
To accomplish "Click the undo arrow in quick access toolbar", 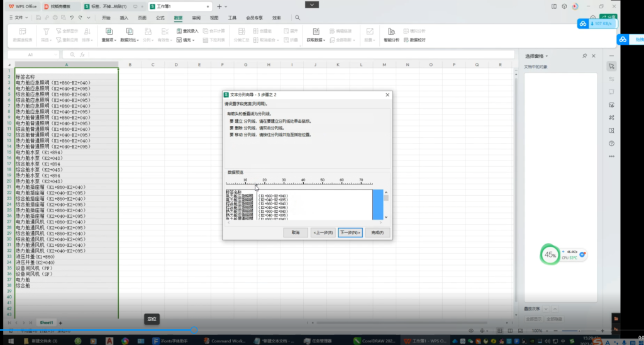I will click(x=72, y=18).
